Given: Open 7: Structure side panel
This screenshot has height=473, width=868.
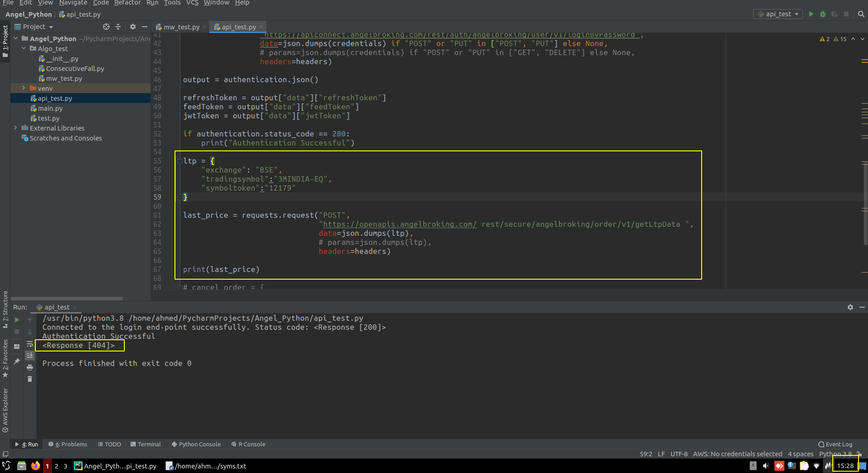Looking at the screenshot, I should [5, 309].
